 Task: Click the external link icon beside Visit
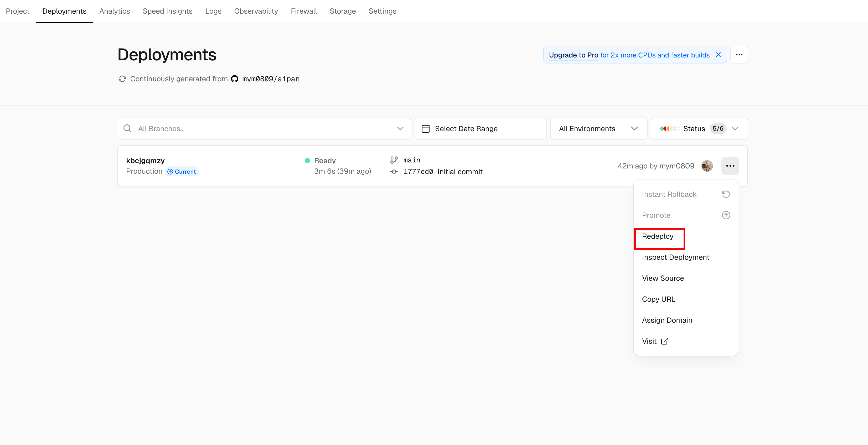[664, 341]
